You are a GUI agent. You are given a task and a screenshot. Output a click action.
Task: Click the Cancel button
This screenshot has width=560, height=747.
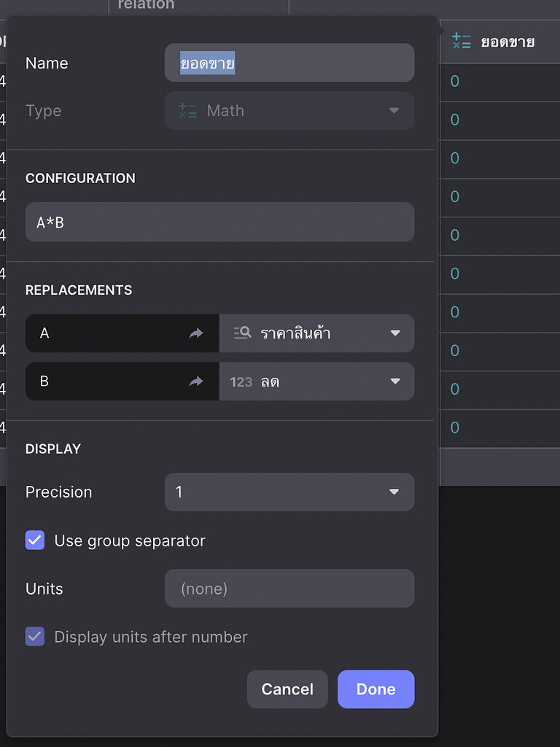click(287, 689)
